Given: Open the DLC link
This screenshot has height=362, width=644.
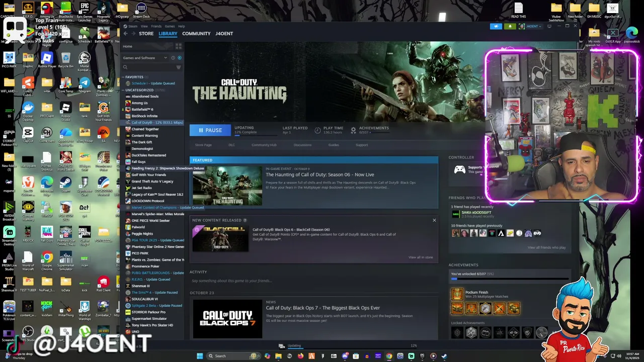Looking at the screenshot, I should [231, 145].
